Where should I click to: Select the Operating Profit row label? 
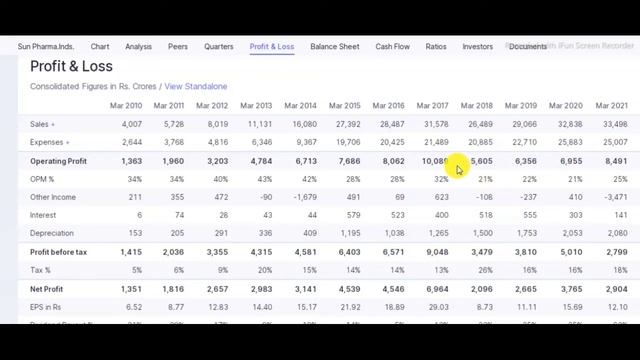58,161
